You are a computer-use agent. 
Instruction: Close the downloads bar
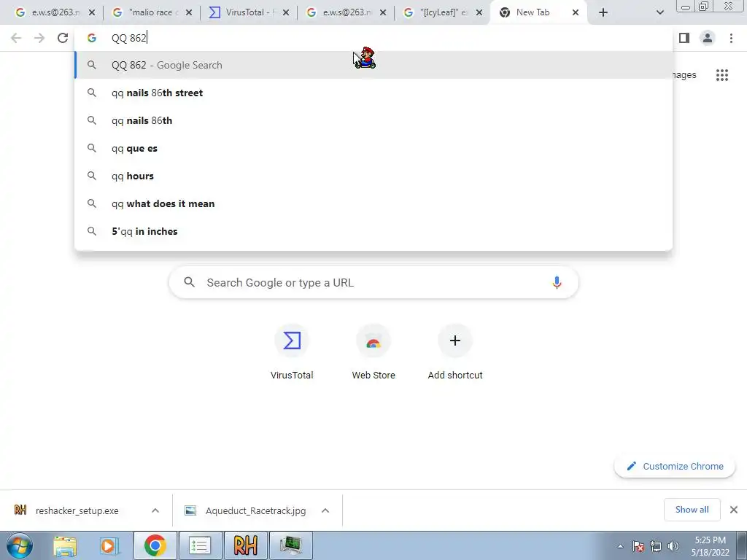tap(734, 510)
